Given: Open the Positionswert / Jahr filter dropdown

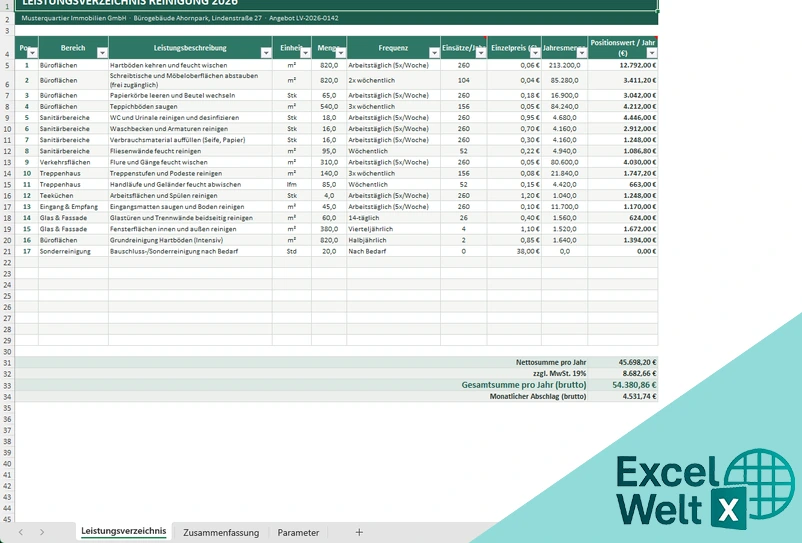Looking at the screenshot, I should point(652,53).
